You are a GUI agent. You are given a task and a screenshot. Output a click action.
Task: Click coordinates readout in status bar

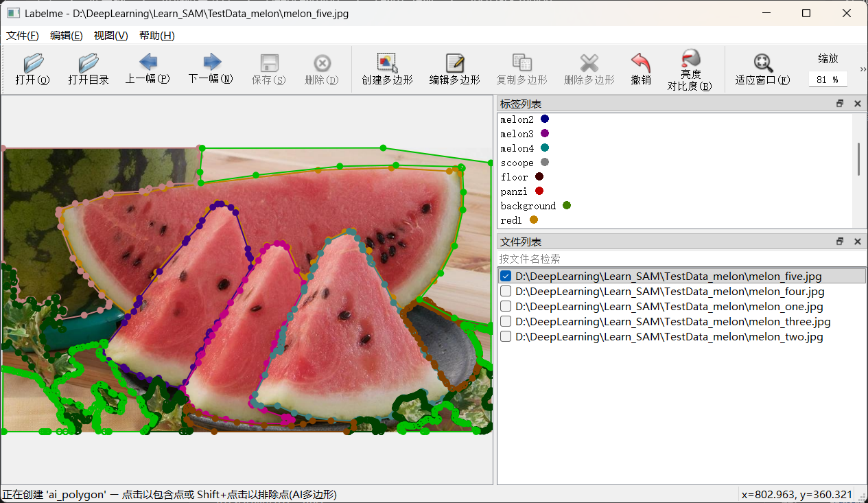click(x=797, y=494)
